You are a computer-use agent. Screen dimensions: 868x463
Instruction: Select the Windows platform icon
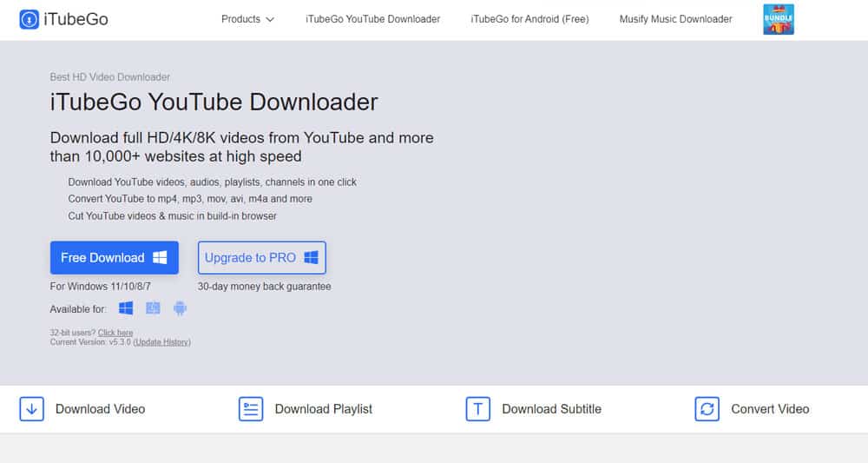coord(126,308)
